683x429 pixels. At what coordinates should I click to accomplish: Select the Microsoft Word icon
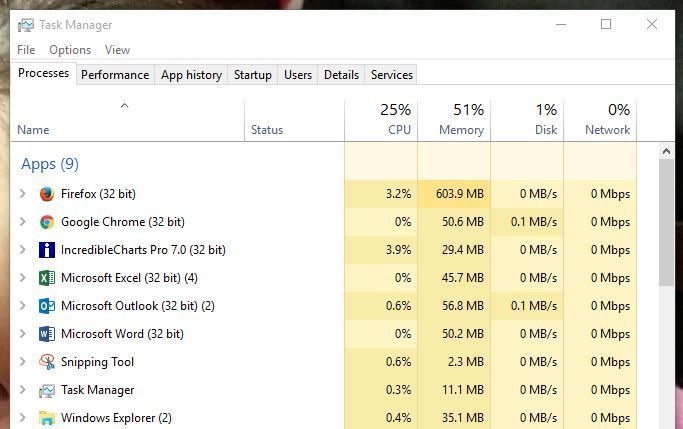(x=47, y=334)
